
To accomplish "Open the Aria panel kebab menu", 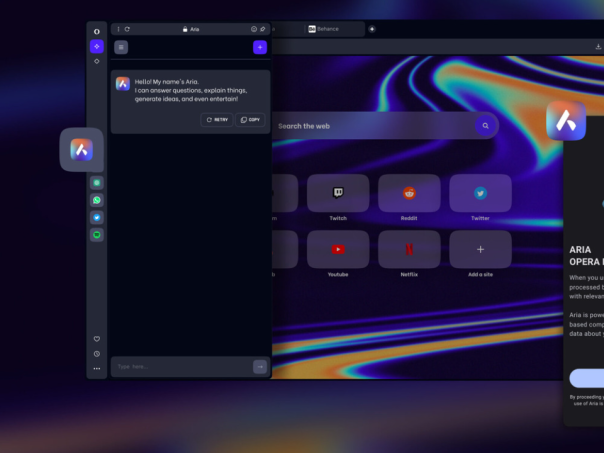I will coord(118,29).
